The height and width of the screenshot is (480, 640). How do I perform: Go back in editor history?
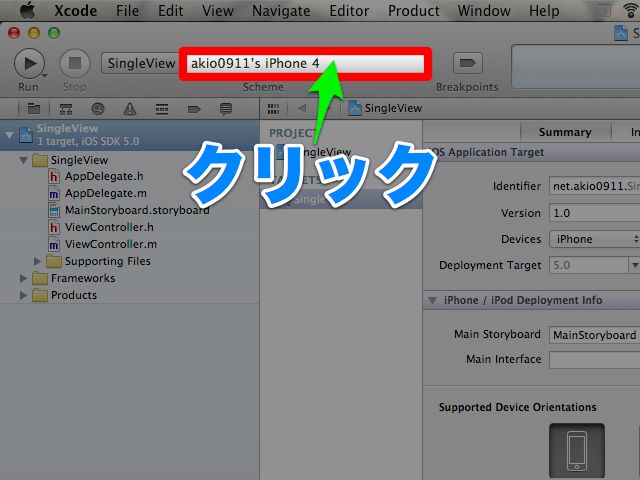302,108
